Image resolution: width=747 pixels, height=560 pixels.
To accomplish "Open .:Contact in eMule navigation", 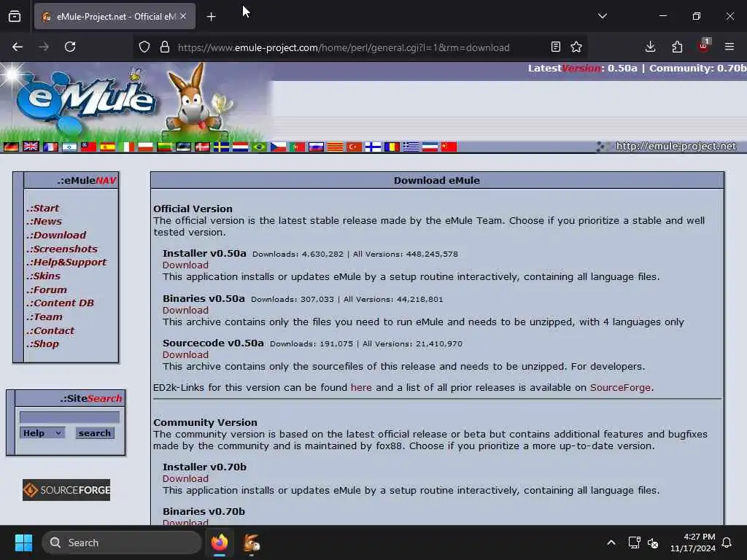I will click(x=50, y=331).
